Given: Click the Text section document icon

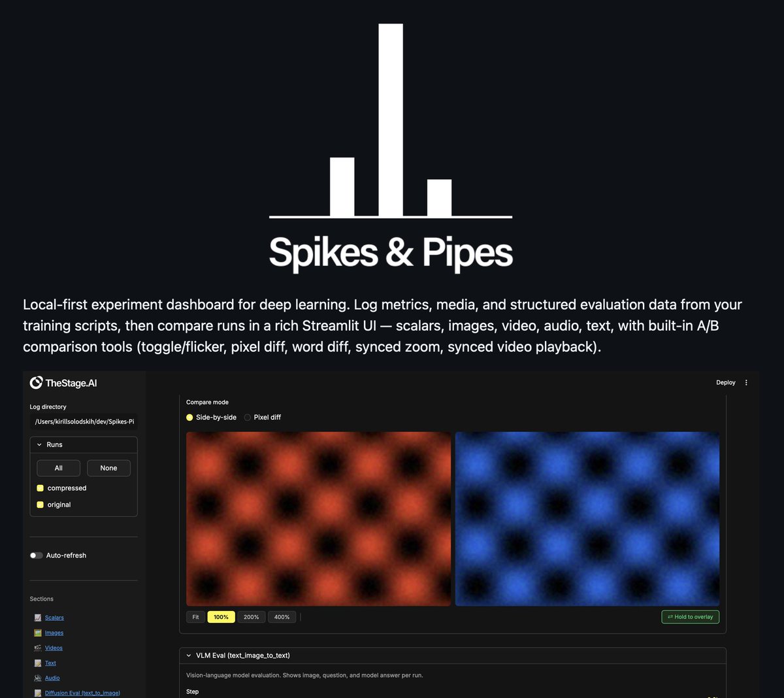Looking at the screenshot, I should click(x=39, y=663).
